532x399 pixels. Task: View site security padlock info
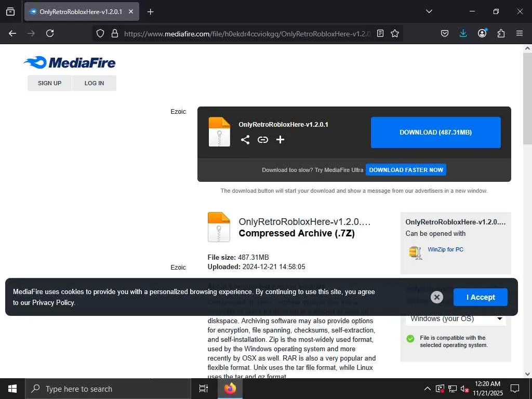click(115, 33)
